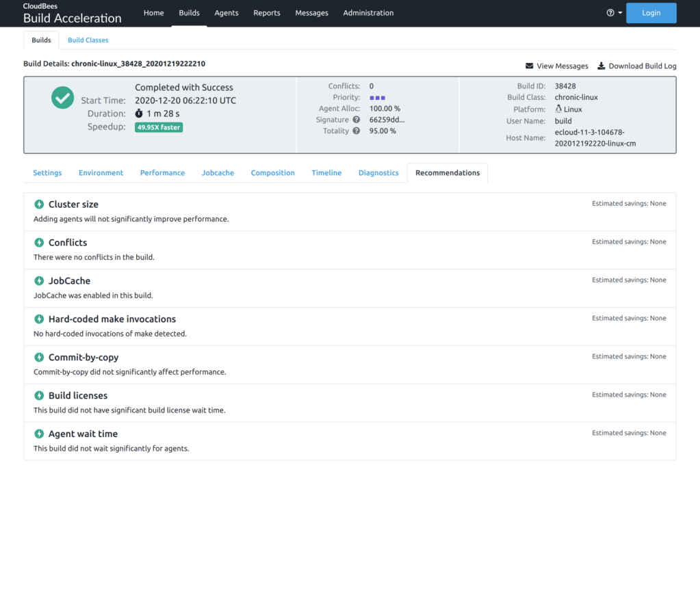Click the lightning icon beside Agent wait time
This screenshot has width=700, height=597.
pyautogui.click(x=40, y=434)
